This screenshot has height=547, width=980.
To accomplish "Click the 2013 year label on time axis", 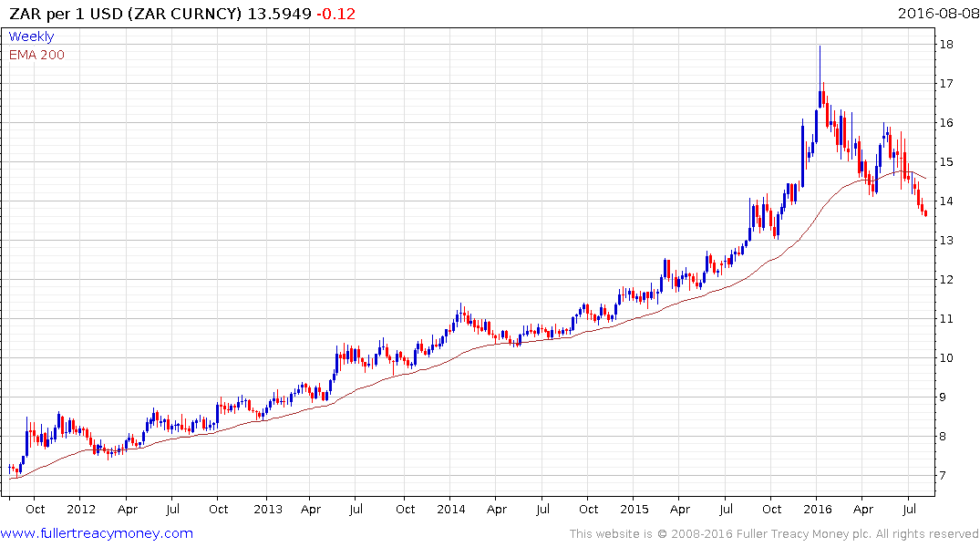I will [x=268, y=510].
